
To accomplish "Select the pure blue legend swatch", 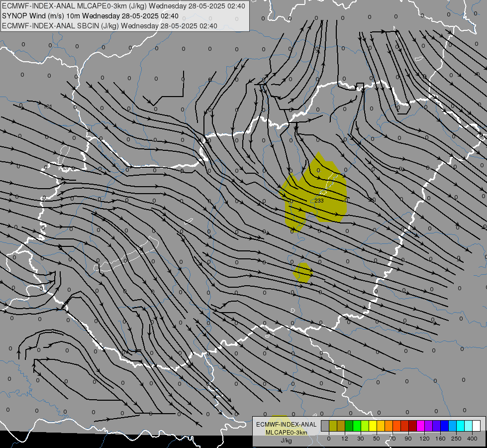I will pos(444,426).
